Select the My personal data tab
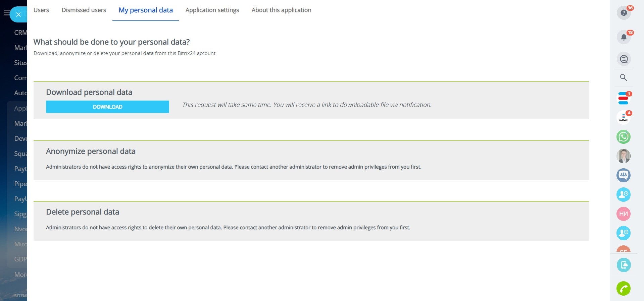The height and width of the screenshot is (301, 644). click(x=146, y=10)
